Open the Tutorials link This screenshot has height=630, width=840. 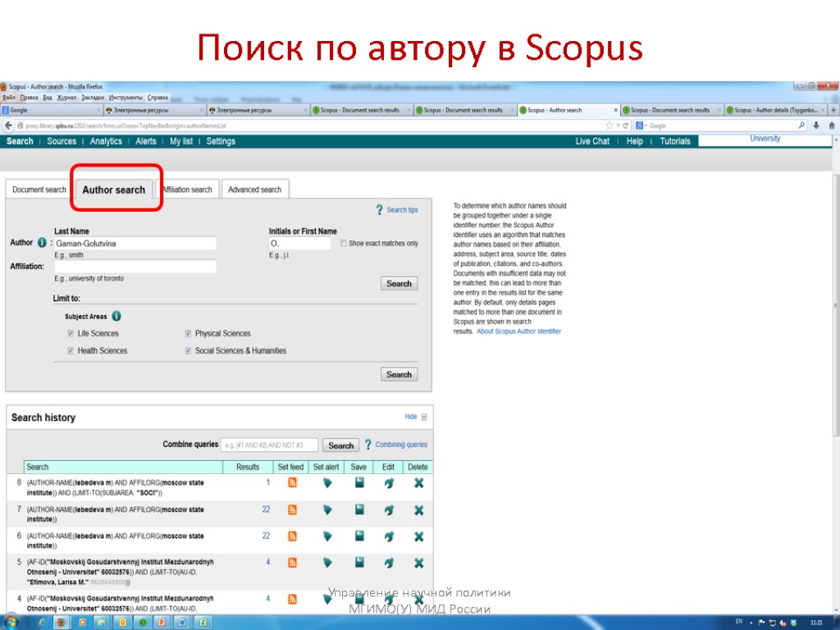click(675, 141)
